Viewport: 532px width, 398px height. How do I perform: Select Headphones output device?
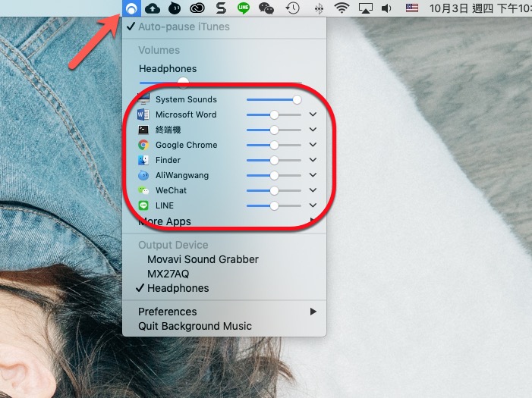coord(178,288)
